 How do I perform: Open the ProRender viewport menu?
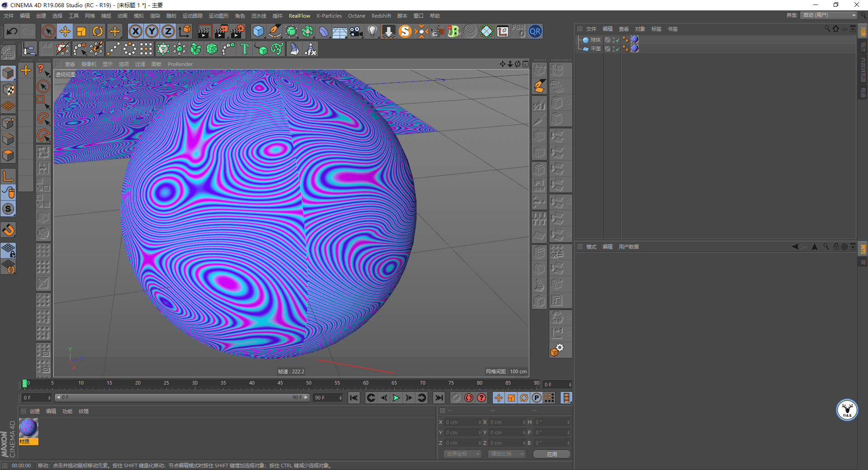pyautogui.click(x=180, y=64)
